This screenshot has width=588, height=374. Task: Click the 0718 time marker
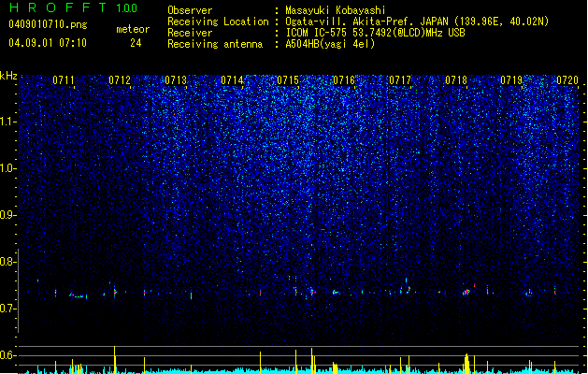[x=456, y=80]
